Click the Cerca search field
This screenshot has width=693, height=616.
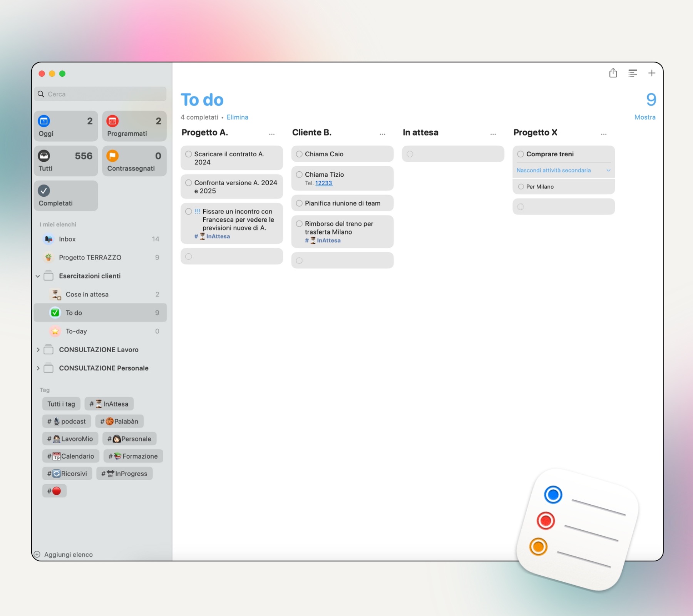[100, 94]
